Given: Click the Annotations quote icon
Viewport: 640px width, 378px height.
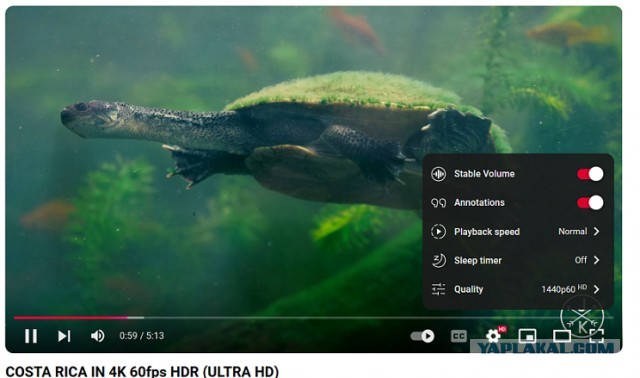Looking at the screenshot, I should coord(438,203).
